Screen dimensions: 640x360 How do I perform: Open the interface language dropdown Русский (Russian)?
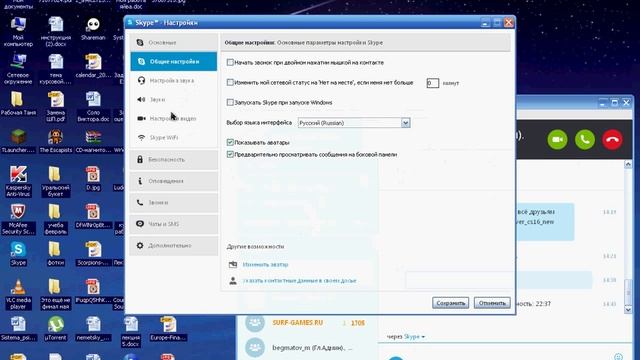tap(354, 123)
